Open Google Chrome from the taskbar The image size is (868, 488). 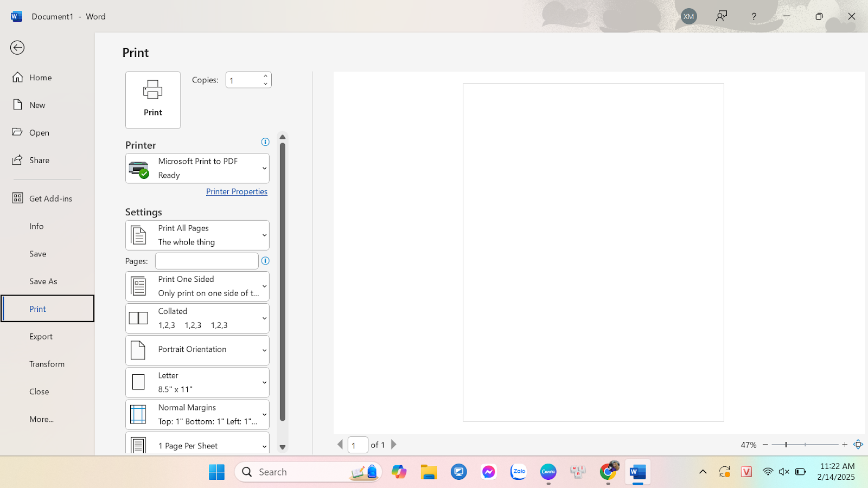coord(608,472)
